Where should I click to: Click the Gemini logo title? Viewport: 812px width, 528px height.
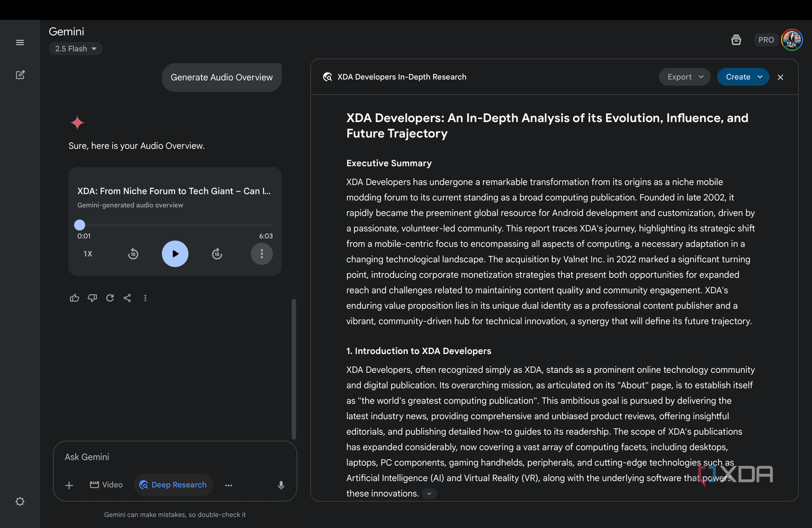tap(66, 31)
